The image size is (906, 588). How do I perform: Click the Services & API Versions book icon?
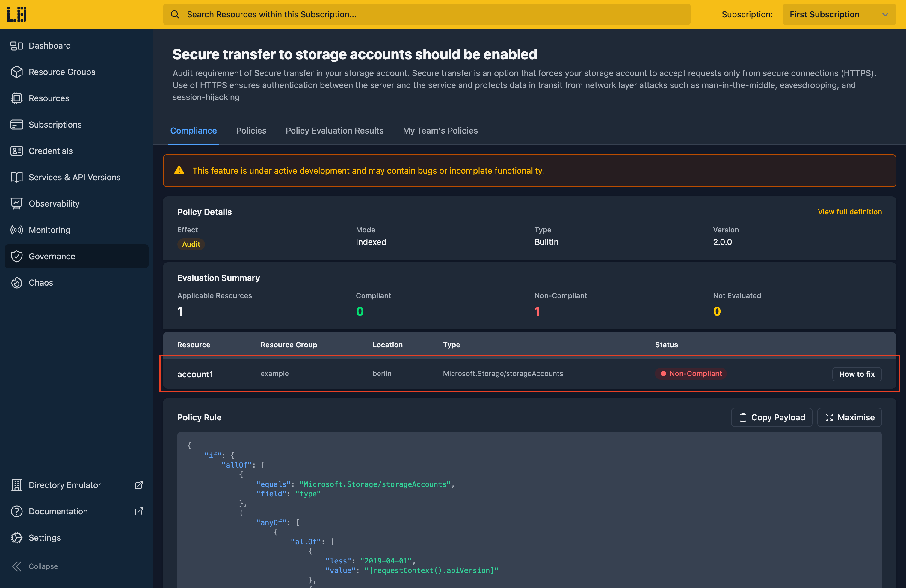[x=17, y=177]
